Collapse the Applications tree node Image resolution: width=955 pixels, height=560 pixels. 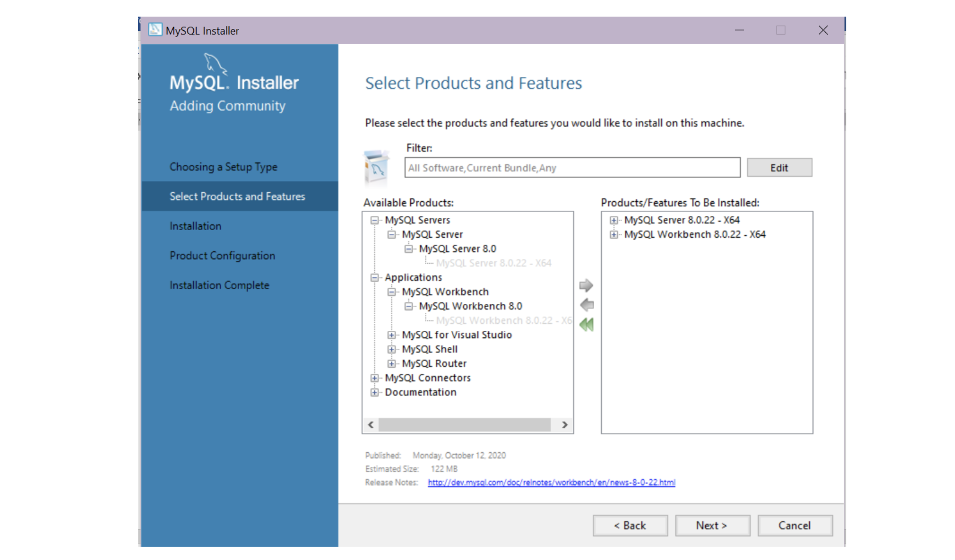375,278
